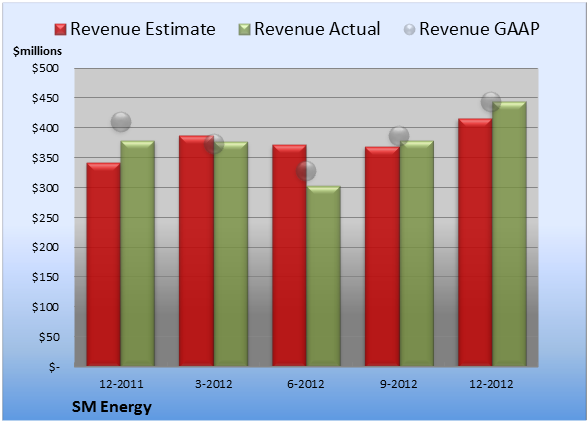Image resolution: width=588 pixels, height=422 pixels.
Task: Select the Revenue GAAP bubble for 9-2012
Action: 399,136
